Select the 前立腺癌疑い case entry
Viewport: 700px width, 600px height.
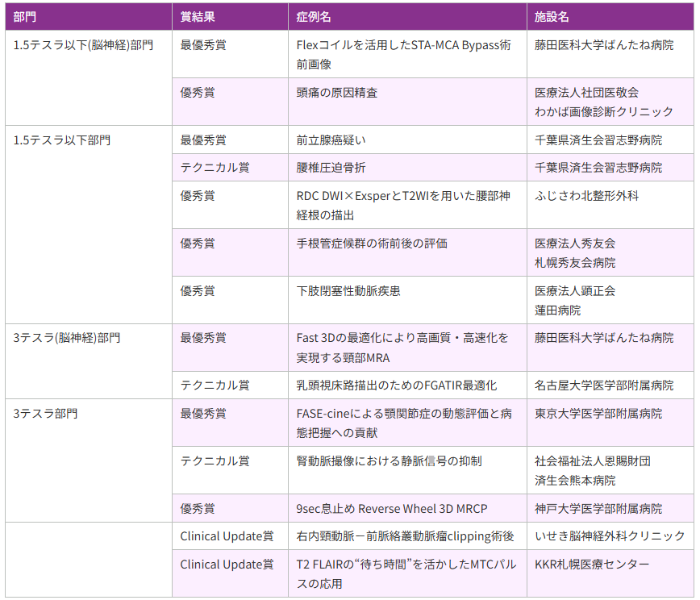pyautogui.click(x=331, y=140)
